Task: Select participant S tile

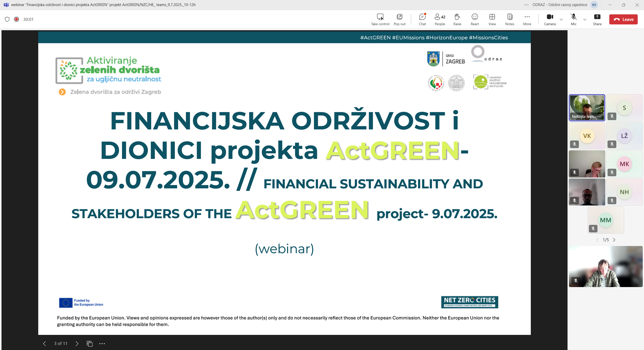Action: coord(624,108)
